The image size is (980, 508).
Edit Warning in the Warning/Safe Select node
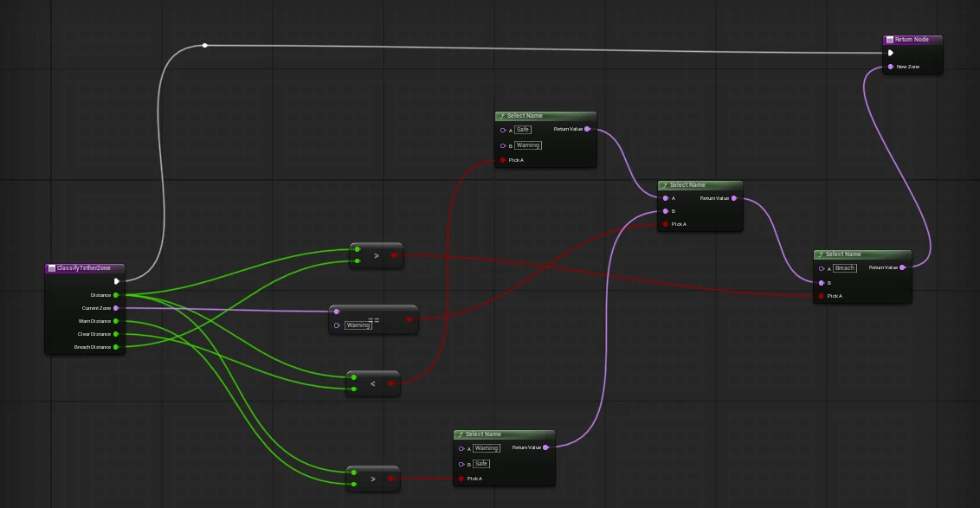click(x=487, y=448)
